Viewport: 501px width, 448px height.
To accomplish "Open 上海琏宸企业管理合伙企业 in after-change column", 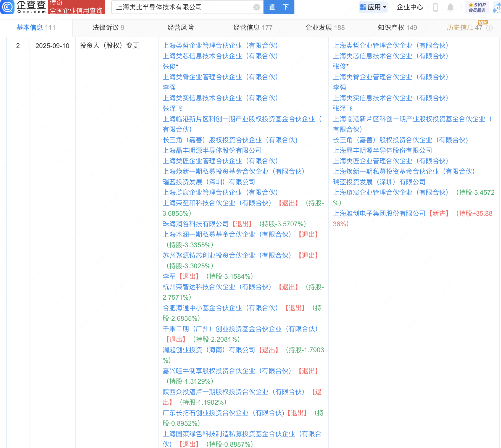I will pyautogui.click(x=391, y=193).
